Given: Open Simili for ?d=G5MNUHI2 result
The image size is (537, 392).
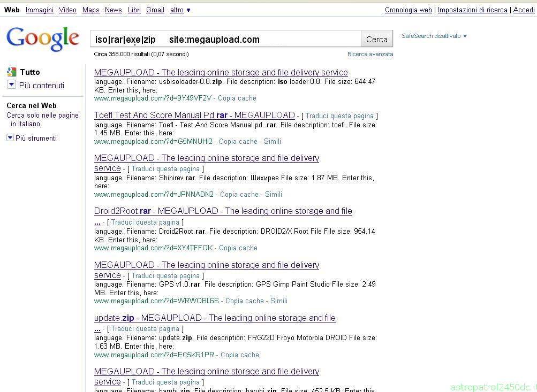Looking at the screenshot, I should [273, 141].
